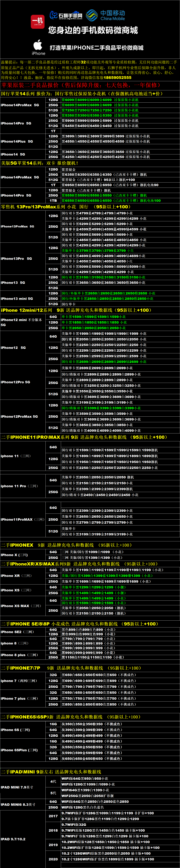The height and width of the screenshot is (868, 180).
Task: Click the 国行苹果14系列 报价 section header
Action: 82,94
